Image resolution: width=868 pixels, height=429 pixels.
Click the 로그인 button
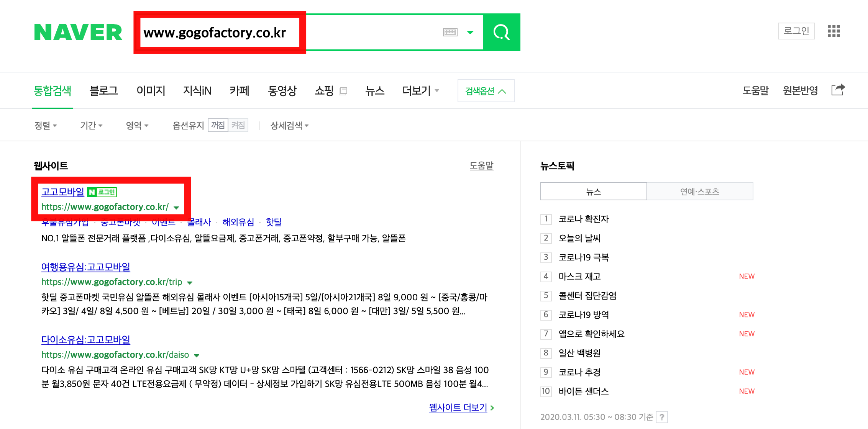coord(796,31)
